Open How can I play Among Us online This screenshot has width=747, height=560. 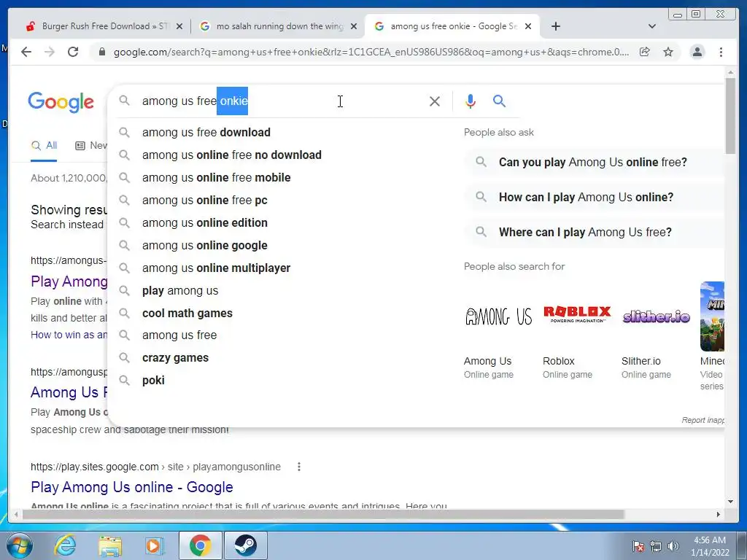594,197
